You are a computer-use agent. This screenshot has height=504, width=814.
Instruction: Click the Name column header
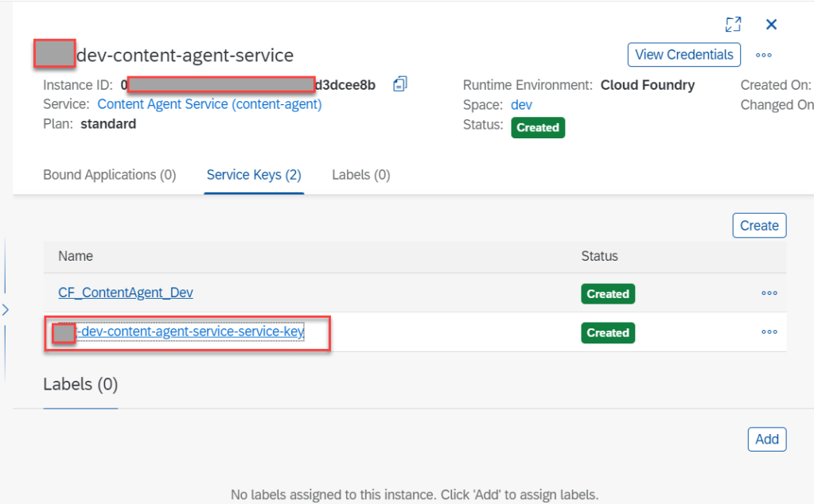(76, 256)
